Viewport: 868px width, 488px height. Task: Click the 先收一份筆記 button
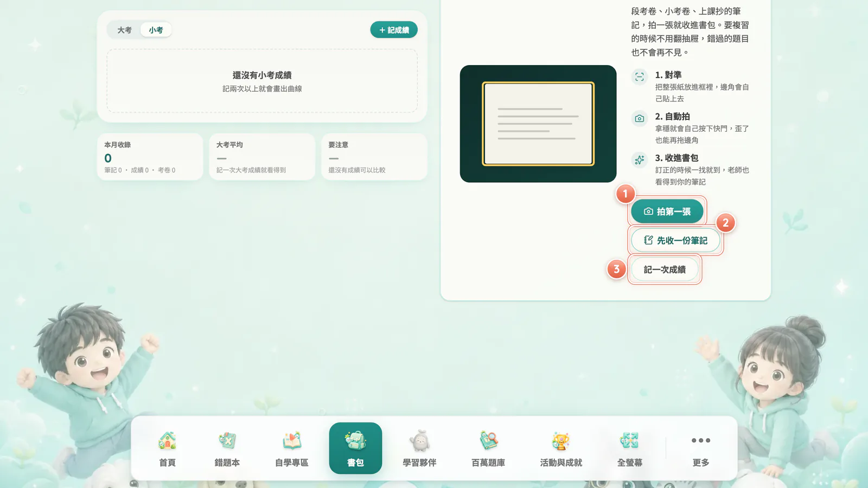point(675,240)
